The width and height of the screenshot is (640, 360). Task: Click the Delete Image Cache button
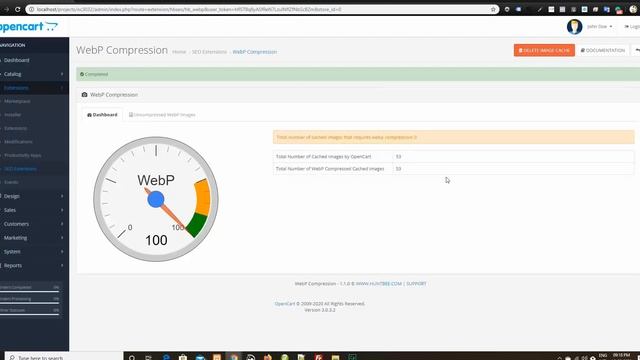coord(544,50)
